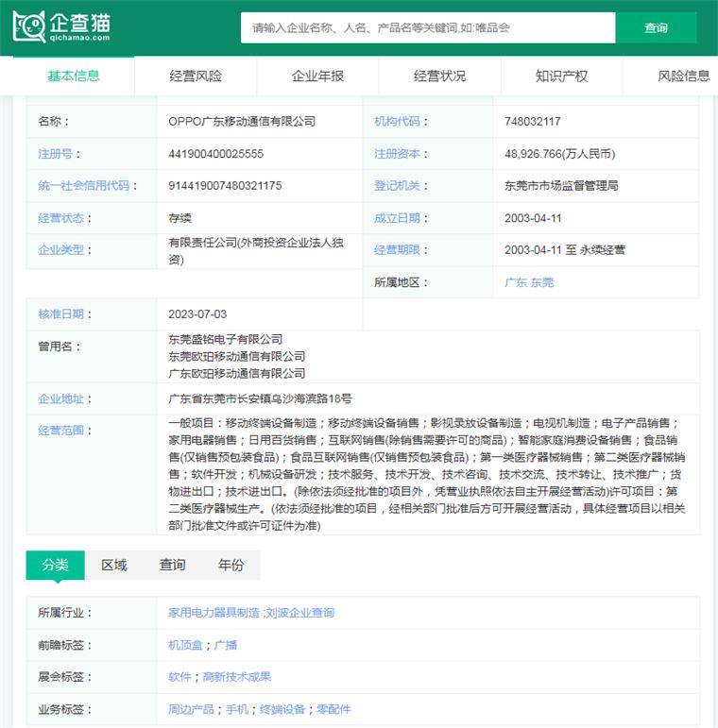Click the 成立日期 label link

(397, 218)
